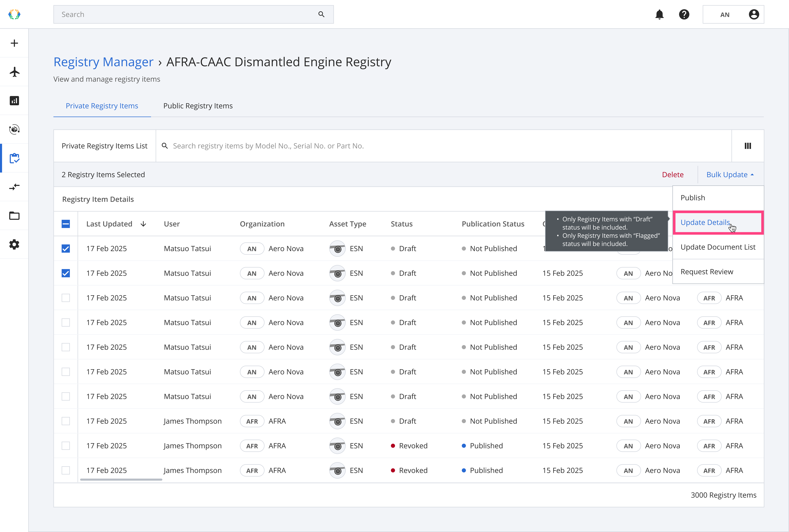Viewport: 789px width, 532px height.
Task: Select Publish from bulk update menu
Action: click(693, 198)
